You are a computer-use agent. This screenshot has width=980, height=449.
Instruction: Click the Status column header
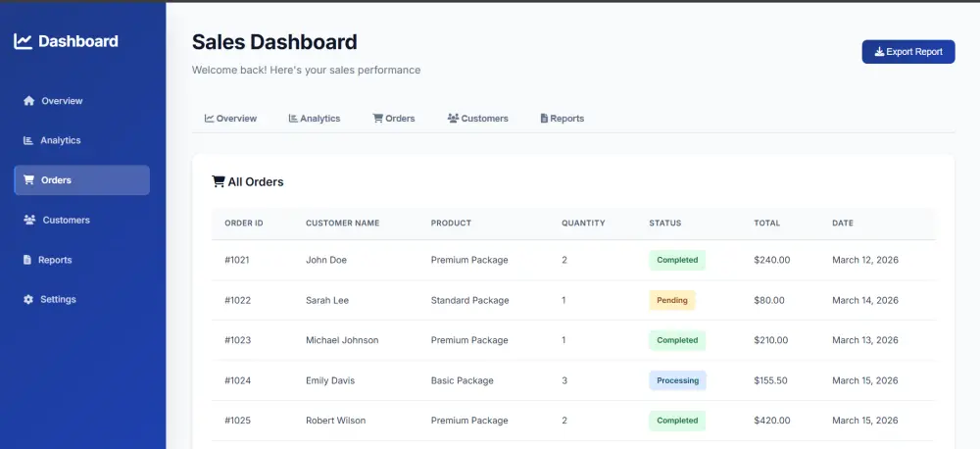[664, 224]
